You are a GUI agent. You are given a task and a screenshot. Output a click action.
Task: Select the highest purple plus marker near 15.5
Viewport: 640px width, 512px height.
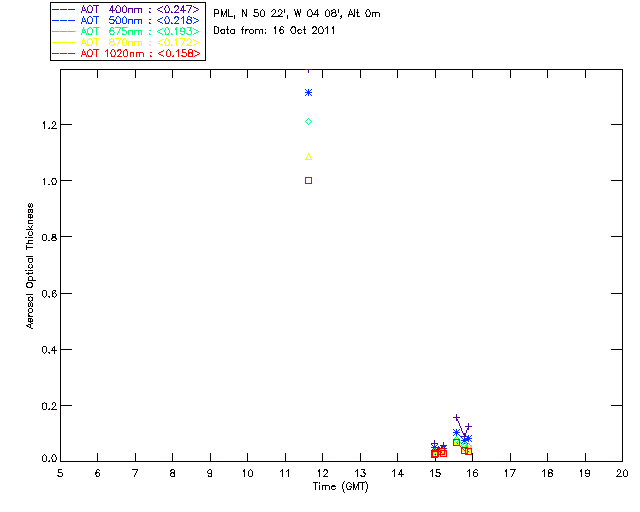click(x=457, y=418)
